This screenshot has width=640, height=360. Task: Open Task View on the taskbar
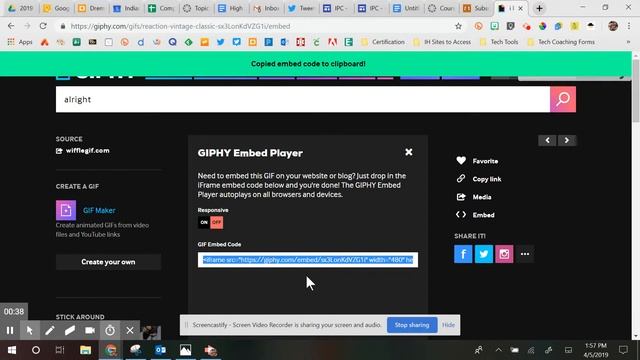[60, 350]
